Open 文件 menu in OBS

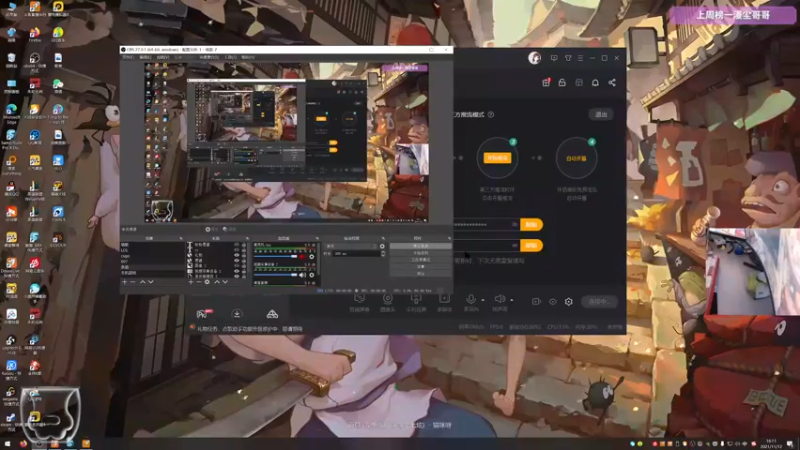point(128,57)
